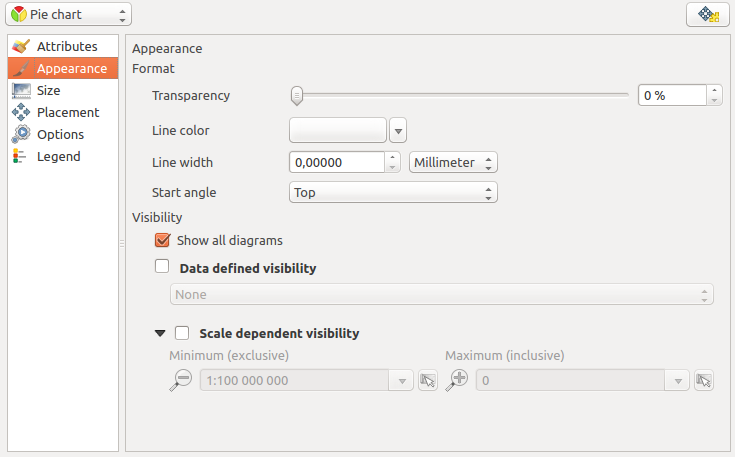This screenshot has width=735, height=457.
Task: Click the top-right diagram settings icon button
Action: pos(708,15)
